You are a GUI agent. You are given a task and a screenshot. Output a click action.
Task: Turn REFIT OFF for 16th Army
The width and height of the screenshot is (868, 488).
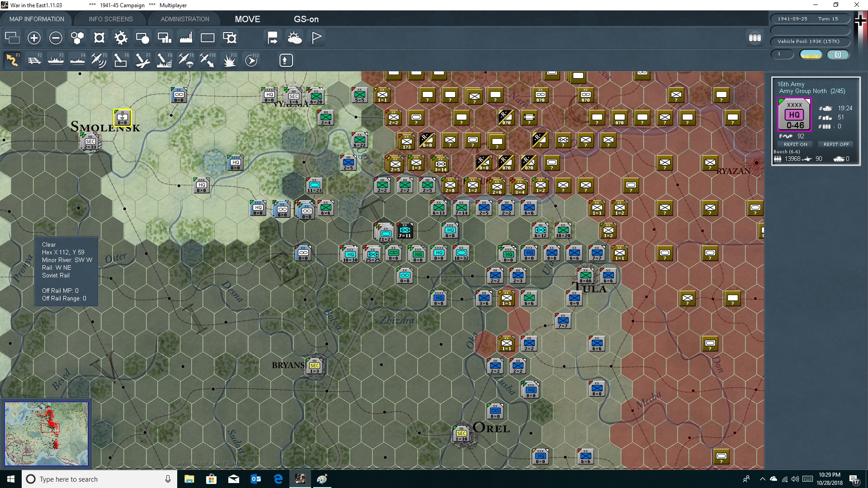coord(836,144)
